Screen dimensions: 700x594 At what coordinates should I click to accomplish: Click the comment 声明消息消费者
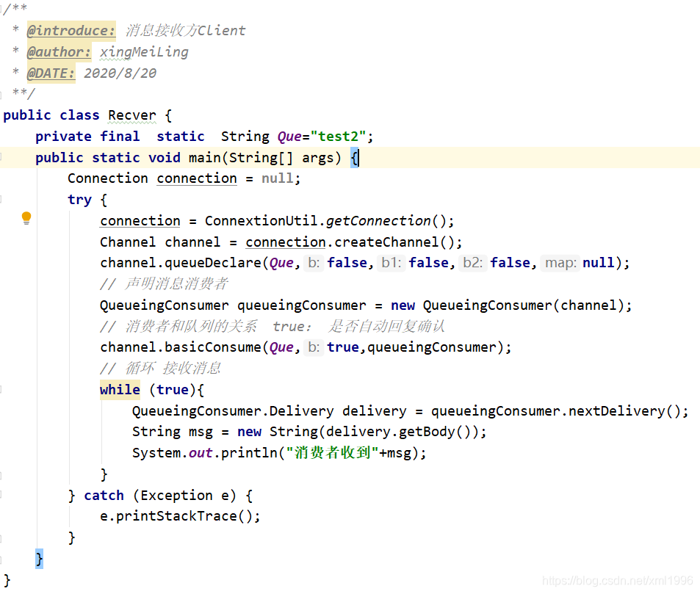click(176, 284)
